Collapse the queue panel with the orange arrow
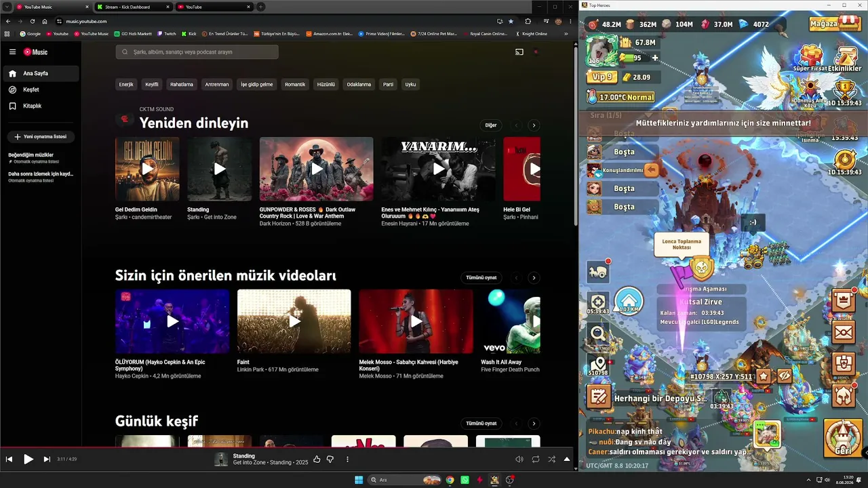 (651, 170)
